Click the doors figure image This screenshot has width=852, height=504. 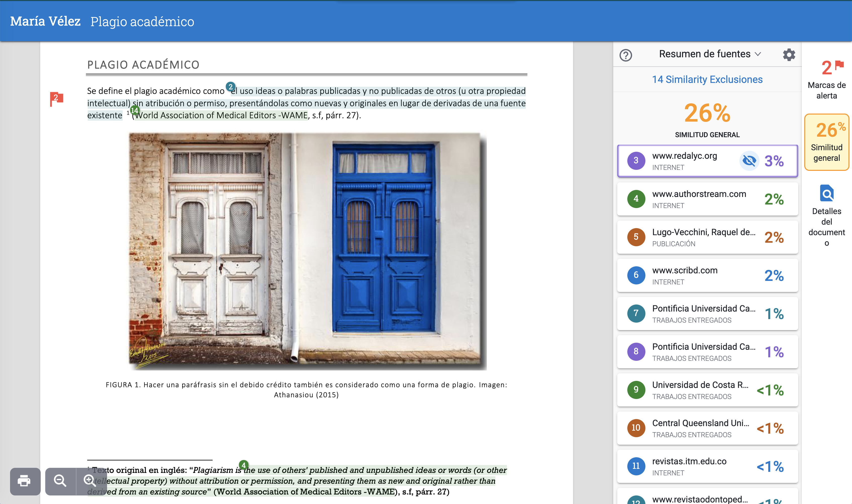[x=307, y=251]
